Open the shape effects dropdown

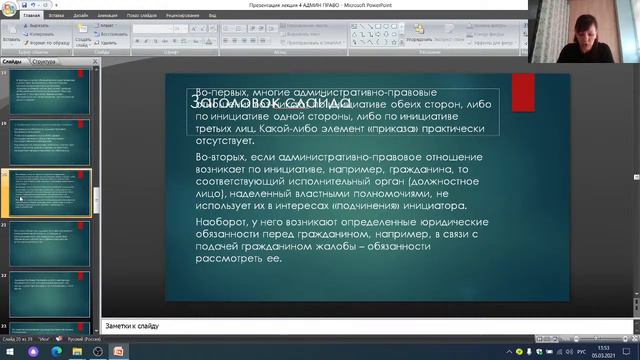click(492, 42)
